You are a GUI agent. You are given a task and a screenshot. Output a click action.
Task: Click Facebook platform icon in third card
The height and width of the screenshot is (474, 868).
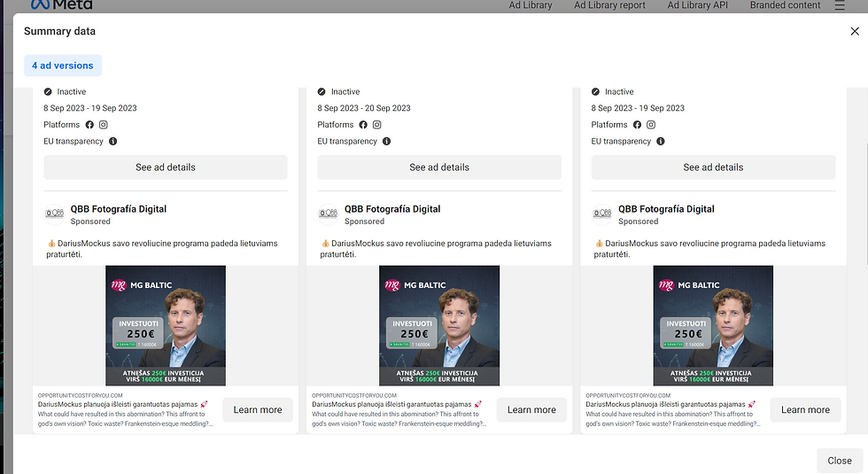pyautogui.click(x=637, y=125)
